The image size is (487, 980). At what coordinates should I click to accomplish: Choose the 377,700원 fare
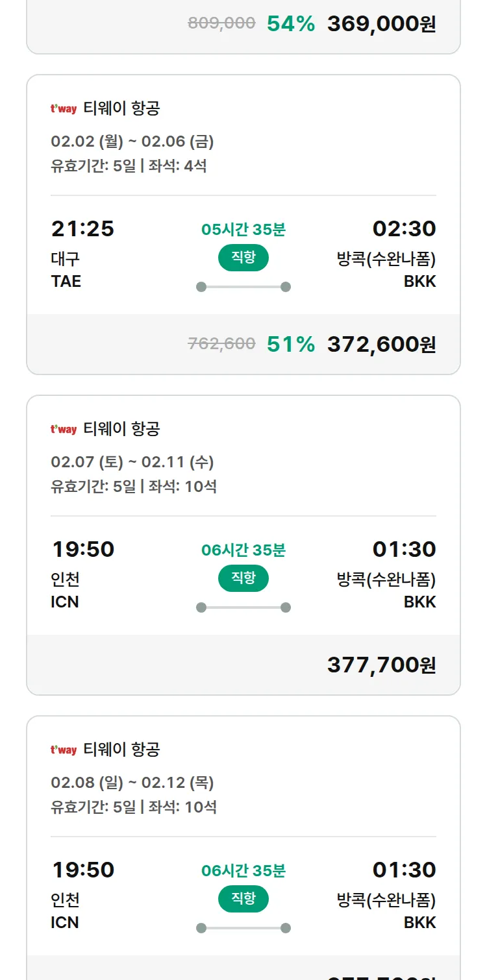[381, 665]
